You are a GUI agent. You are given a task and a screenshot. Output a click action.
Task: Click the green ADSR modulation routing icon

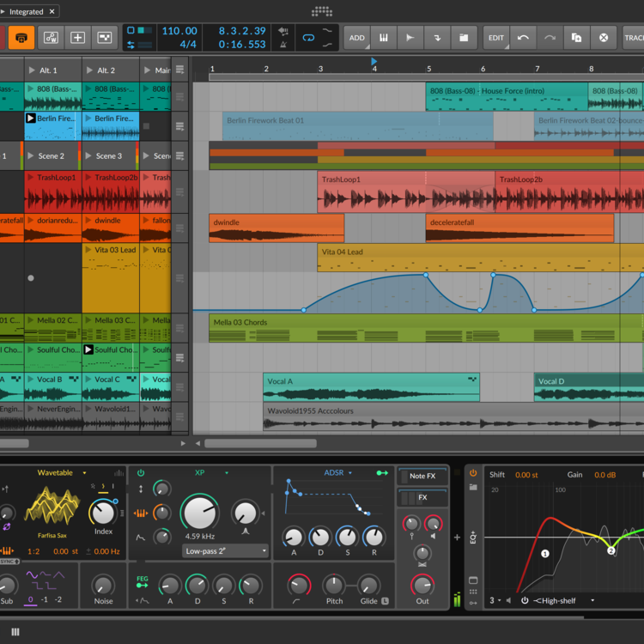click(382, 473)
